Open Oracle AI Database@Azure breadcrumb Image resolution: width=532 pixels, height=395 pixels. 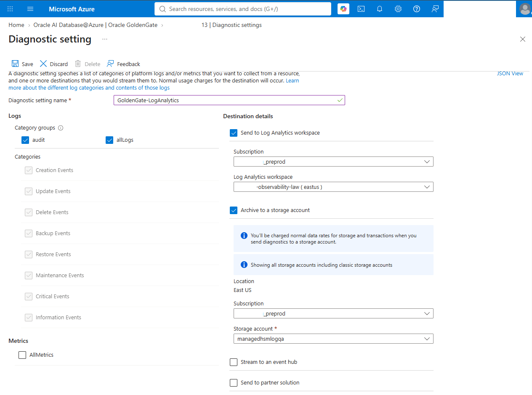click(x=96, y=25)
